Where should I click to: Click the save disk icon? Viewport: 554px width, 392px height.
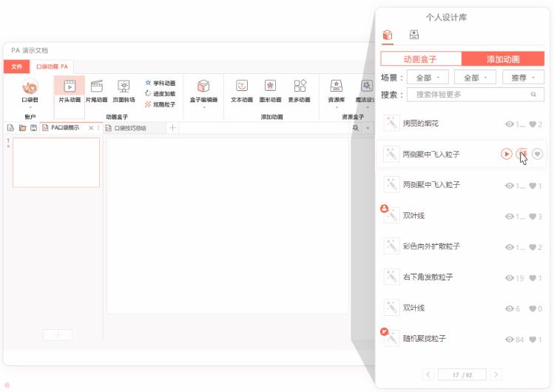click(x=33, y=128)
